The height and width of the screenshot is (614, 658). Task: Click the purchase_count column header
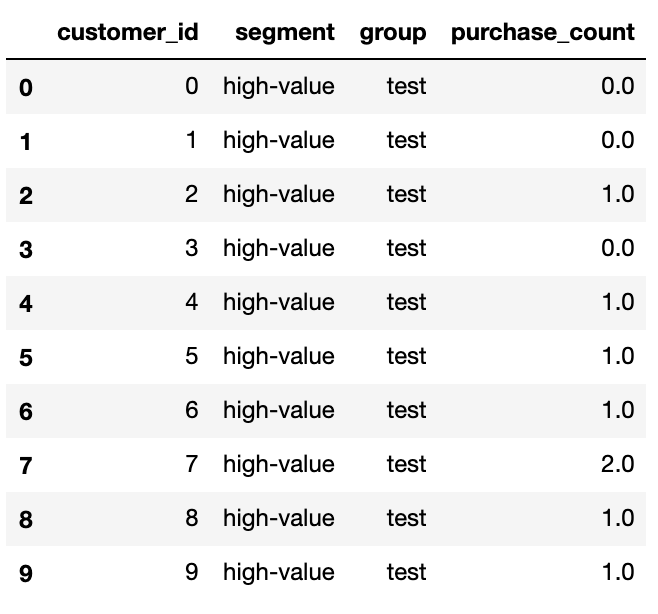pos(543,33)
